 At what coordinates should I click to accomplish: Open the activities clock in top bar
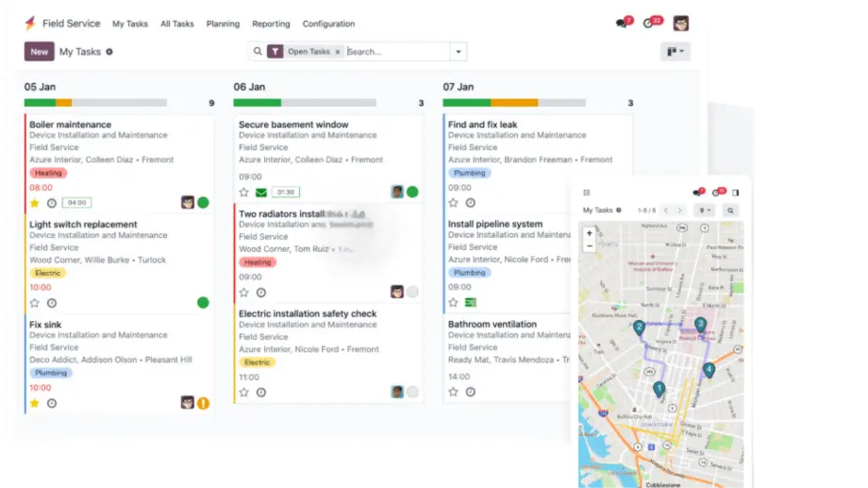(x=649, y=24)
